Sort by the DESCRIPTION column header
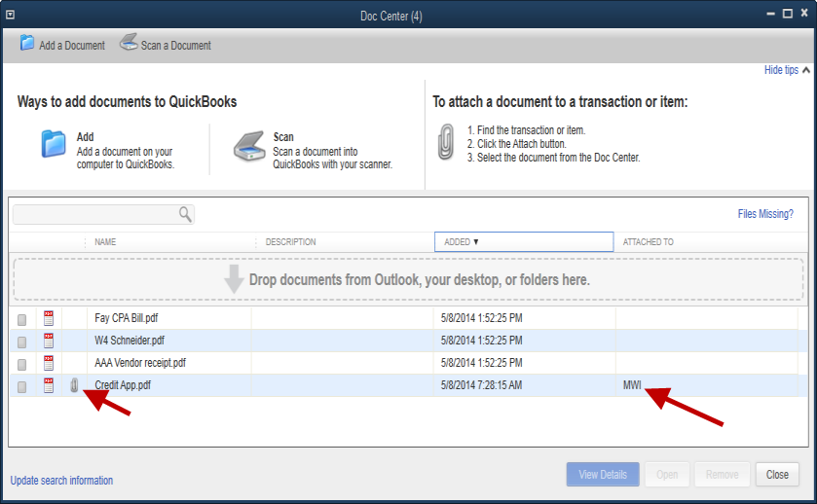The height and width of the screenshot is (504, 817). [x=291, y=242]
